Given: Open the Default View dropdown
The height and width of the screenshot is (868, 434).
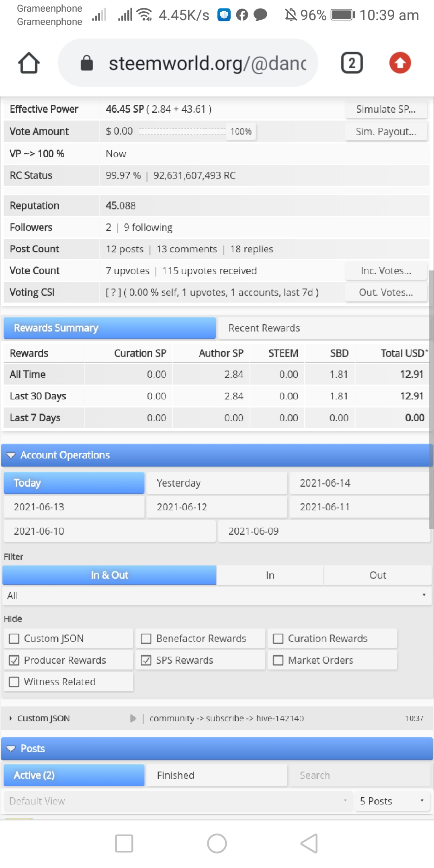Looking at the screenshot, I should point(178,801).
